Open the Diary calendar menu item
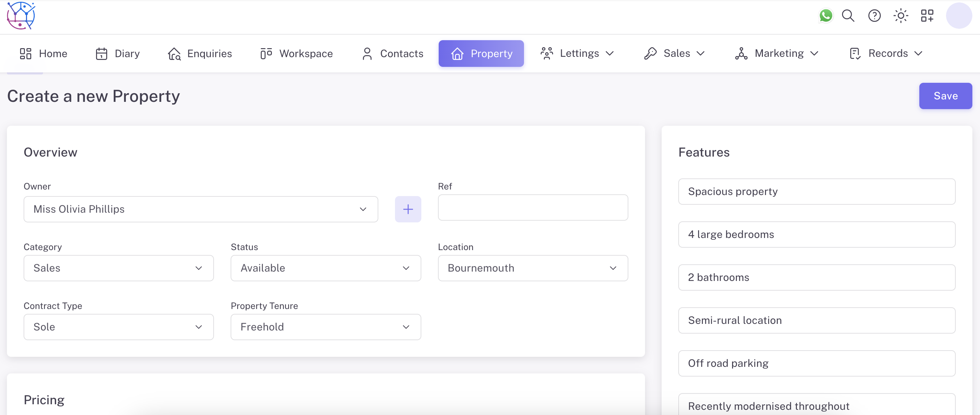The height and width of the screenshot is (415, 980). pyautogui.click(x=118, y=54)
